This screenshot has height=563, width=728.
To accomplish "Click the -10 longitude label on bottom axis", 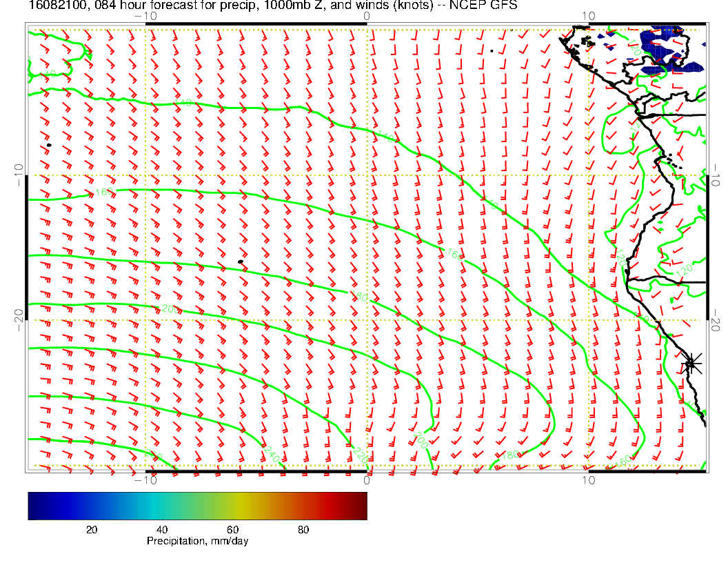I will pyautogui.click(x=145, y=480).
